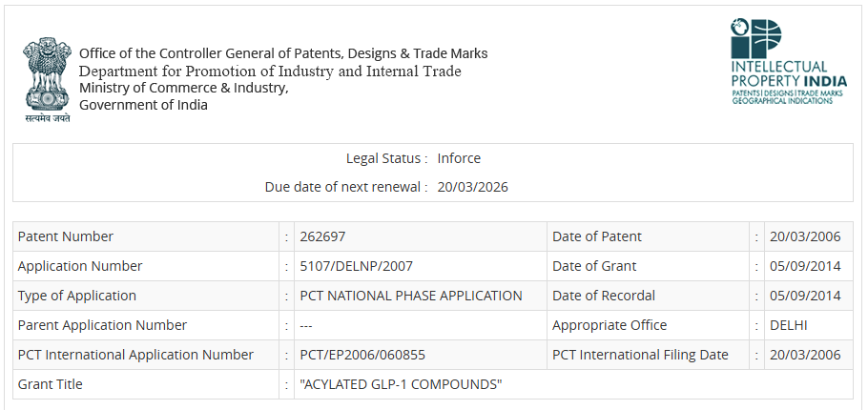Click the application number 5107/DELNP/2007

356,266
